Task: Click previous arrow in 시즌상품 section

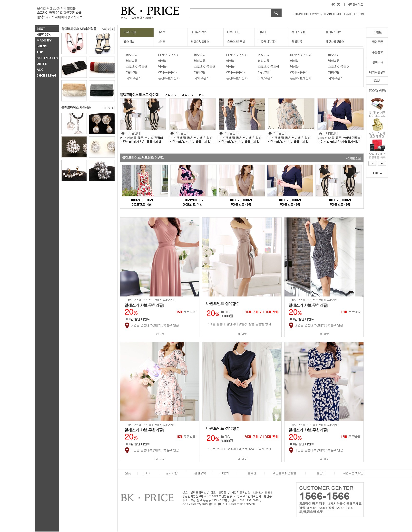Action: pos(109,108)
